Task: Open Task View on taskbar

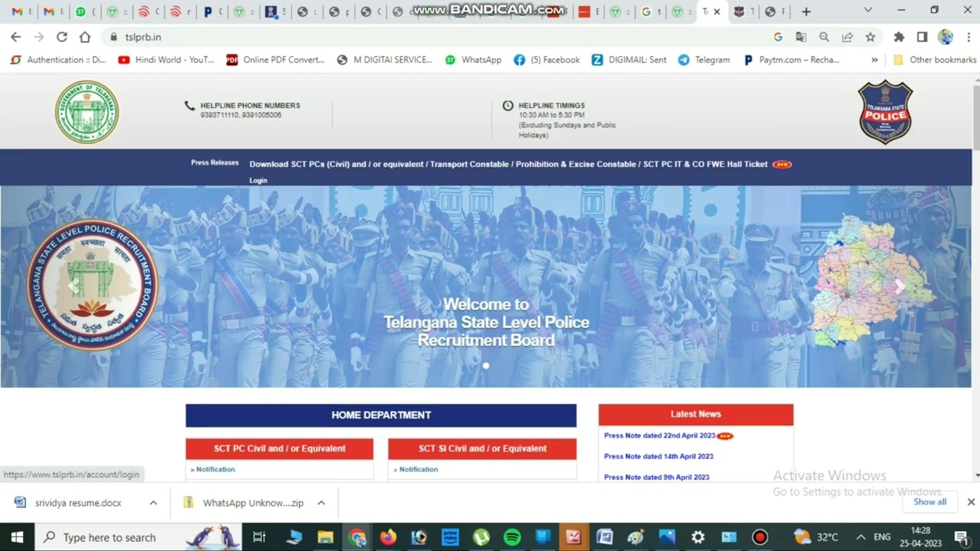Action: 260,537
